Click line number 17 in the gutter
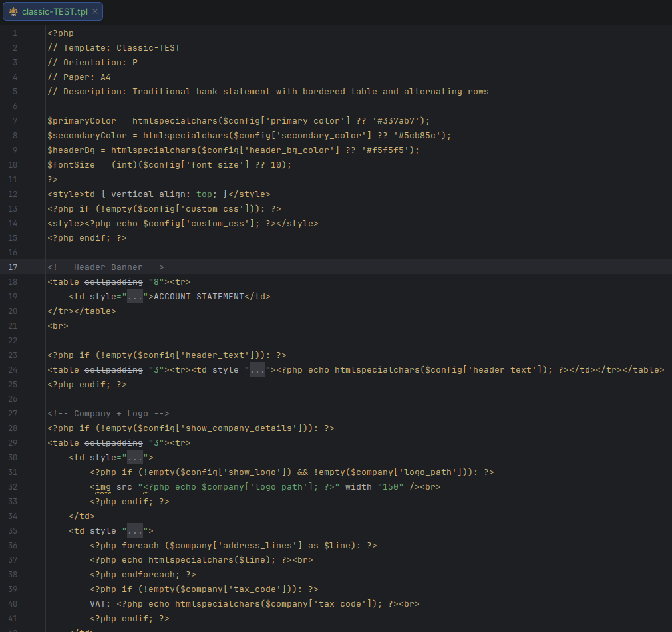Screen dimensions: 672x632 click(14, 267)
